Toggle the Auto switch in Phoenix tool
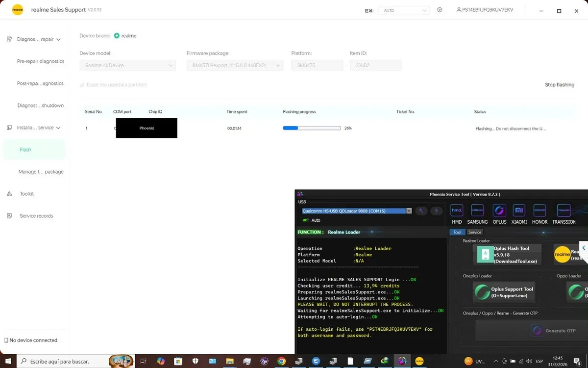 pos(306,220)
